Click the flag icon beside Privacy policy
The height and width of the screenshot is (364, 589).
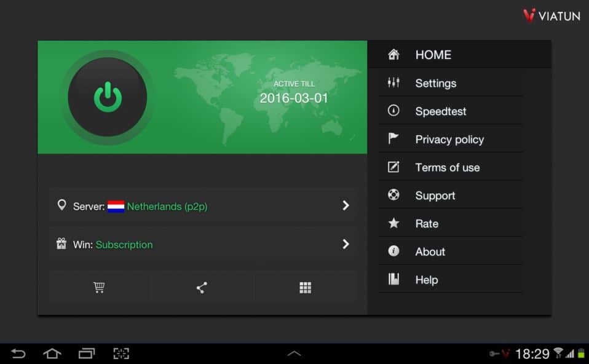pyautogui.click(x=393, y=138)
